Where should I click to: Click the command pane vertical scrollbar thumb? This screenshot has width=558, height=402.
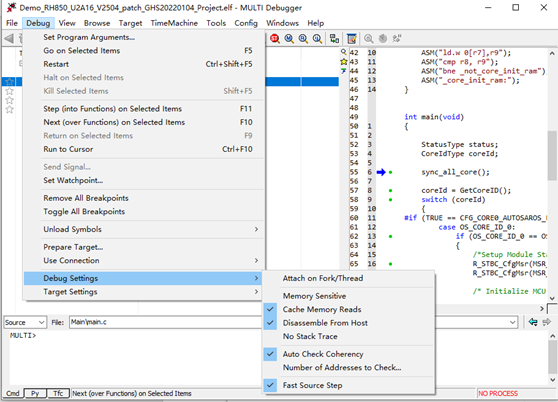[x=552, y=356]
